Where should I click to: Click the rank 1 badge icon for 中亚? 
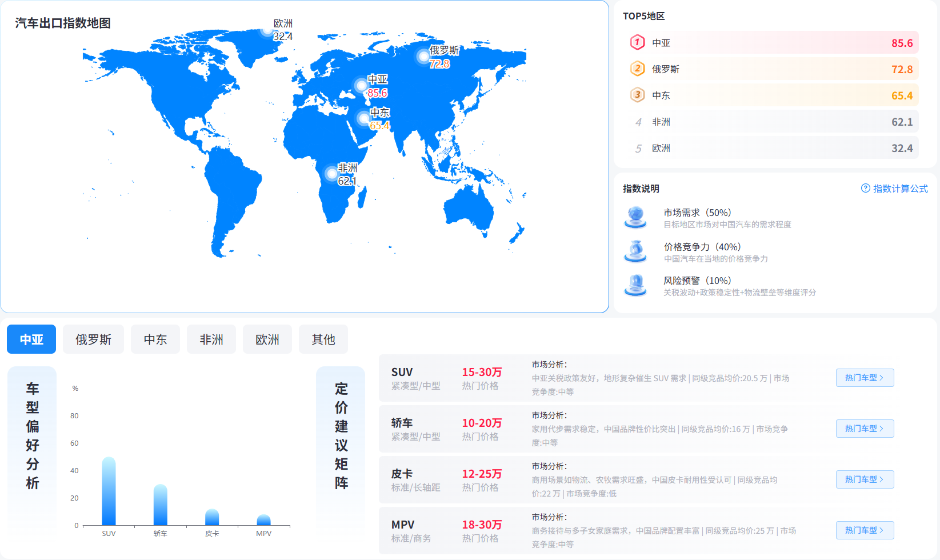click(x=637, y=43)
